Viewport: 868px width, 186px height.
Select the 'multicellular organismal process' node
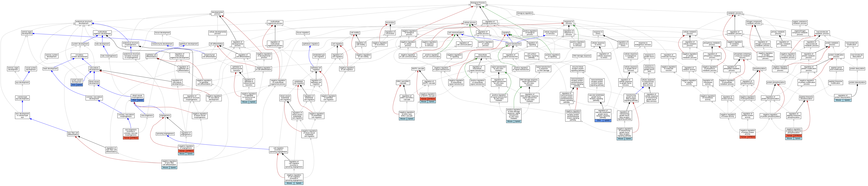(x=275, y=23)
